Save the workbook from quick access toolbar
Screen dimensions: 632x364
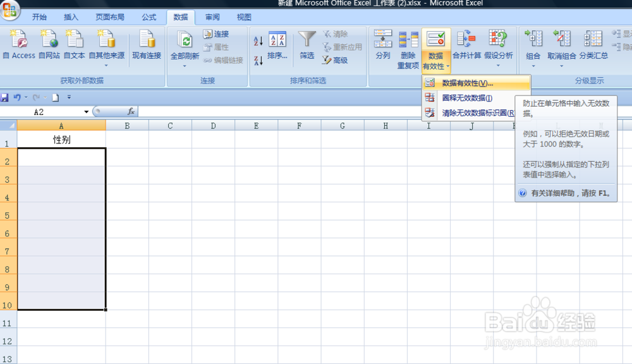pyautogui.click(x=4, y=97)
